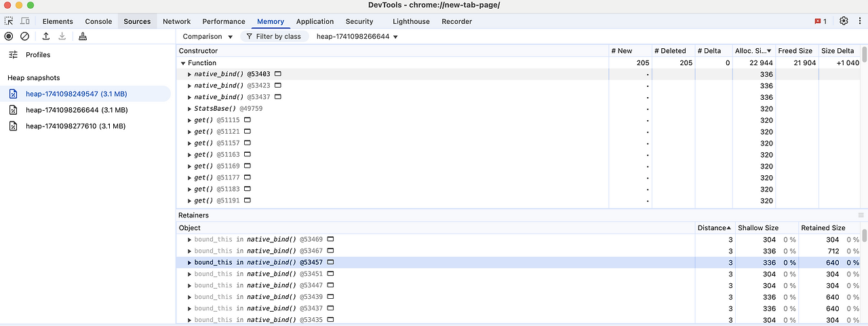This screenshot has height=326, width=868.
Task: Click window icon next to get() @51191
Action: [248, 200]
